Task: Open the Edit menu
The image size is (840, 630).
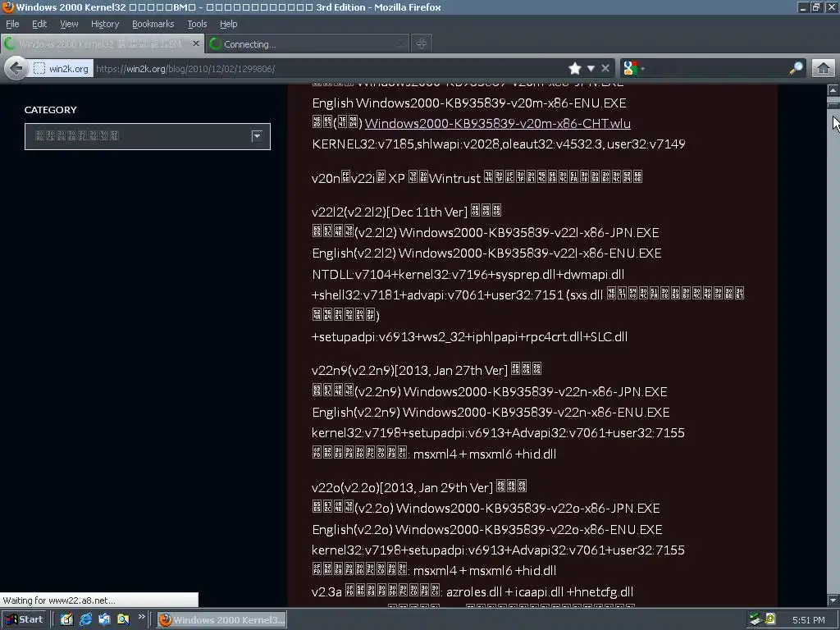Action: click(39, 24)
